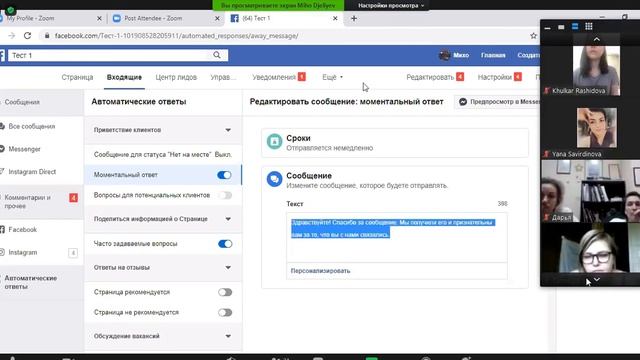Switch to the (64) Тест 1 browser tab

click(284, 18)
